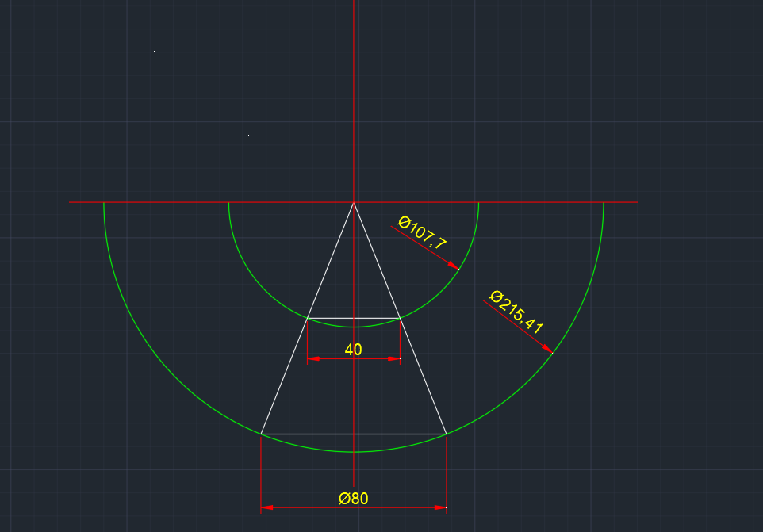This screenshot has width=763, height=532.
Task: Select the Ø107,7 red leader arrow
Action: click(x=424, y=247)
